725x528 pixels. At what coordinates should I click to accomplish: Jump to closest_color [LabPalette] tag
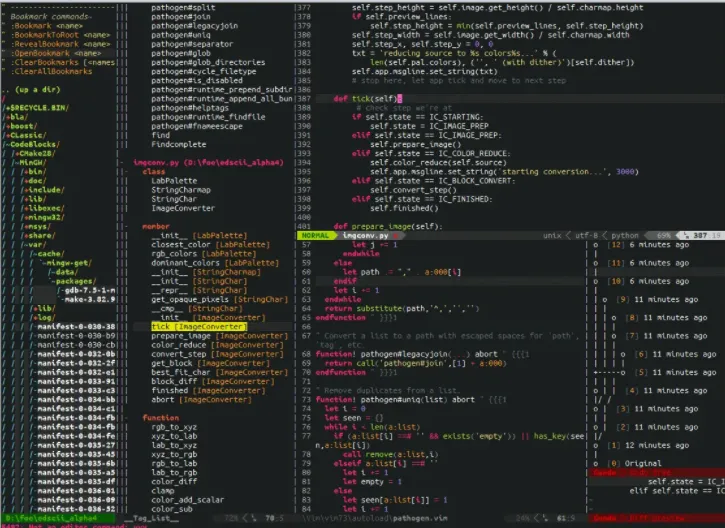point(210,245)
